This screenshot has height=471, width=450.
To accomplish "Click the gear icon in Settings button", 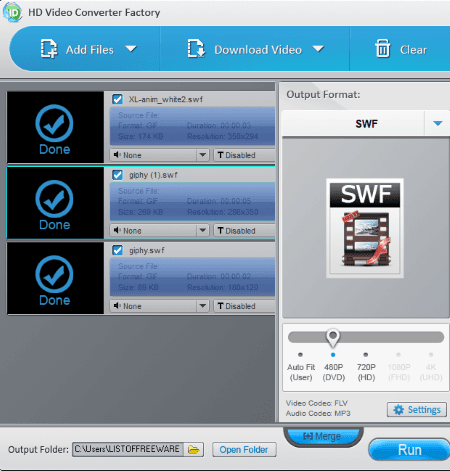I will (x=398, y=410).
